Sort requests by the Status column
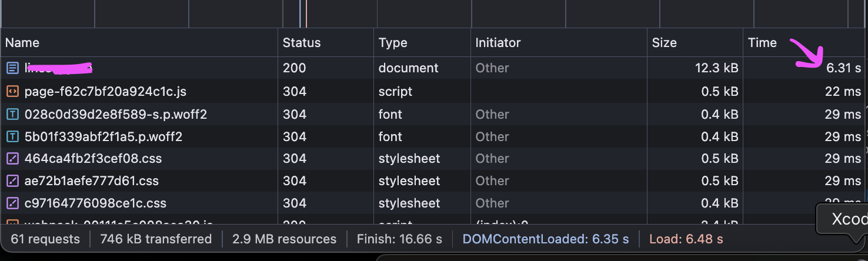The height and width of the screenshot is (261, 868). (x=302, y=43)
